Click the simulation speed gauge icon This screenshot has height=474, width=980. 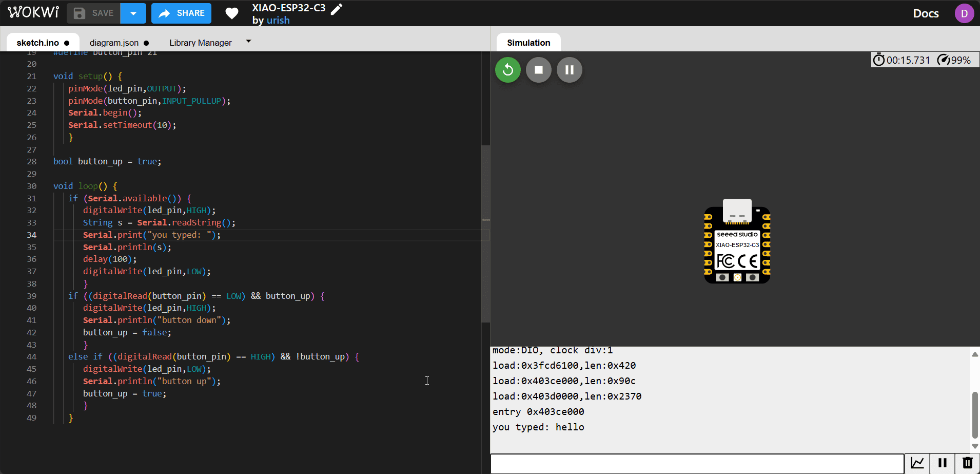[x=944, y=60]
